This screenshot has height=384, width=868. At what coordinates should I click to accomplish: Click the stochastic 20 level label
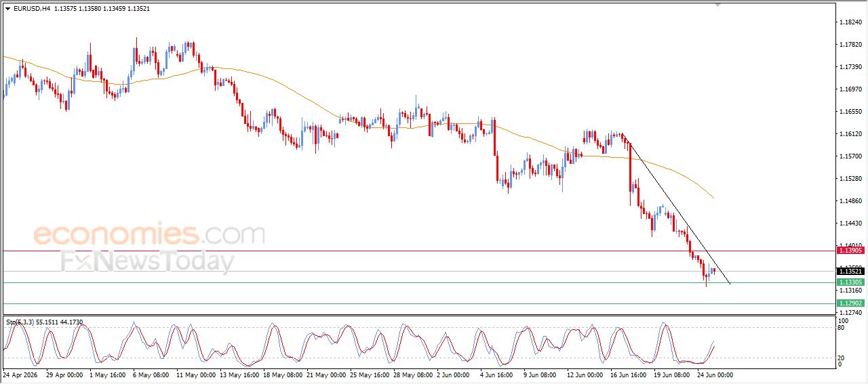coord(842,357)
